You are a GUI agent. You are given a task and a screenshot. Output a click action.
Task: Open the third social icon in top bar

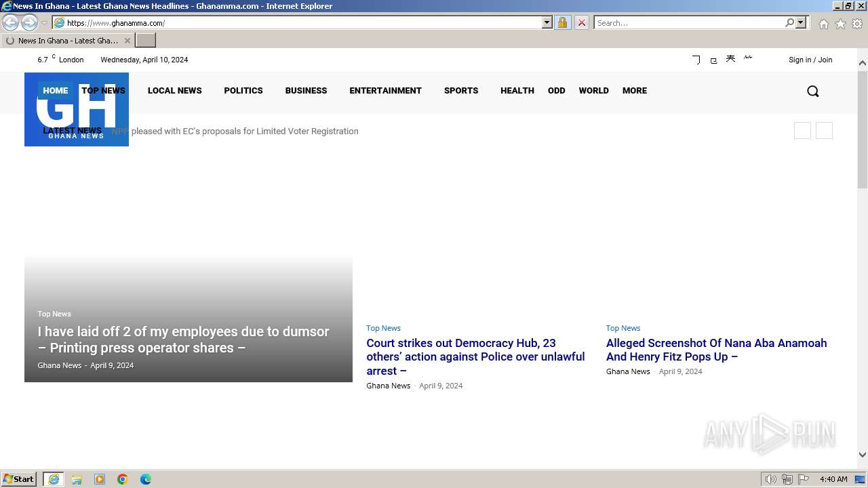[730, 59]
